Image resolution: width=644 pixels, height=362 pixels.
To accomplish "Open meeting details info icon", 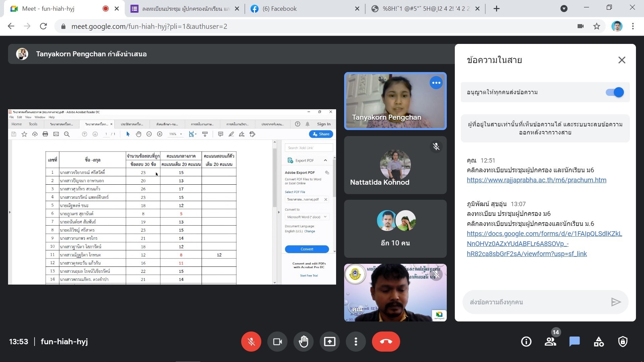I will point(526,342).
